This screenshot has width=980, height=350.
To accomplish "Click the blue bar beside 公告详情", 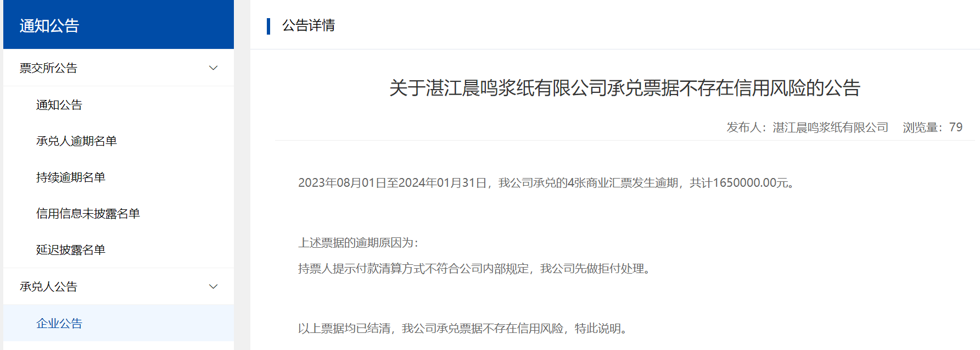I will point(268,26).
